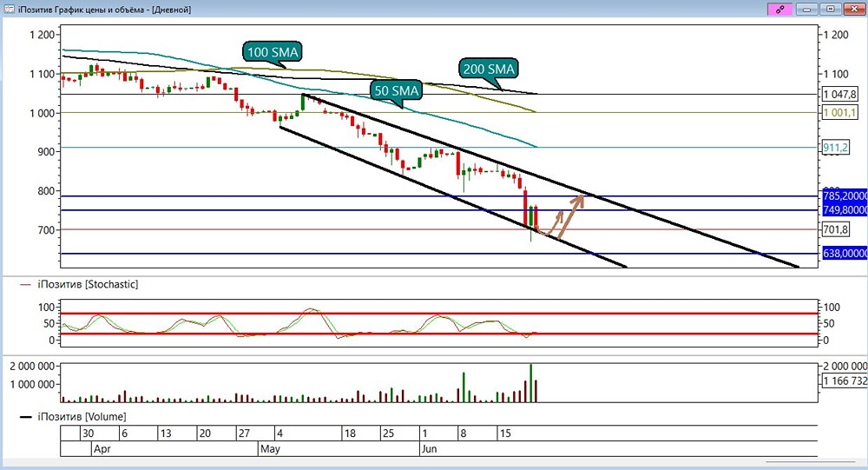This screenshot has width=868, height=470.
Task: Click the Jun month label
Action: pyautogui.click(x=429, y=449)
